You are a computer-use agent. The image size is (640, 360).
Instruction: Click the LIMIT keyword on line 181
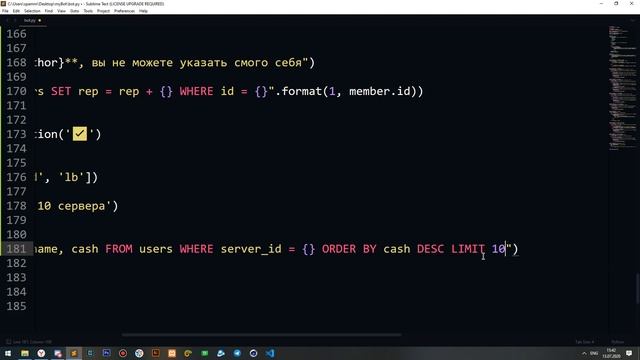468,249
